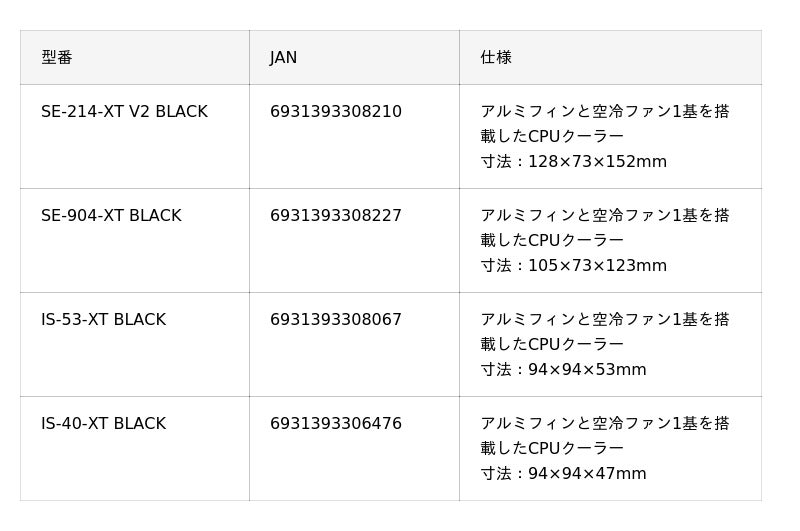Screen dimensions: 800x531
Task: Click the 128×73×152mm dimensions text
Action: pyautogui.click(x=597, y=162)
